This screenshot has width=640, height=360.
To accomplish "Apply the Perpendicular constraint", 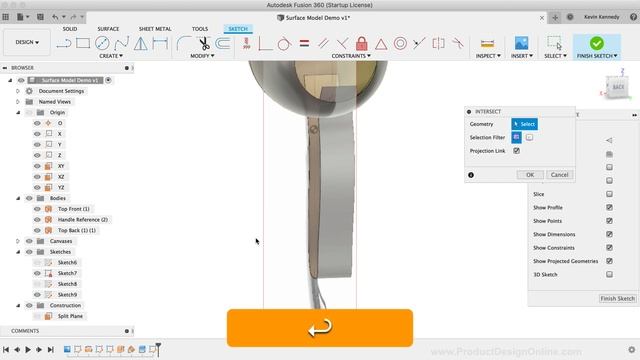I will [x=342, y=43].
